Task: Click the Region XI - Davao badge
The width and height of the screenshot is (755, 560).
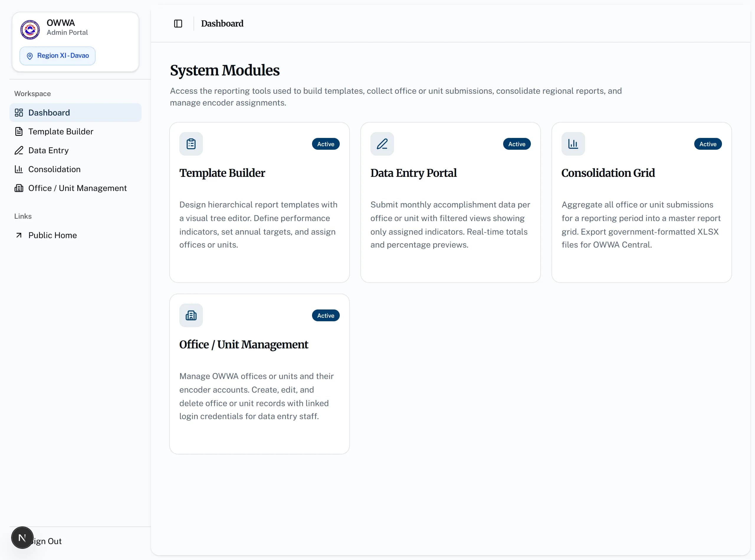Action: [57, 56]
